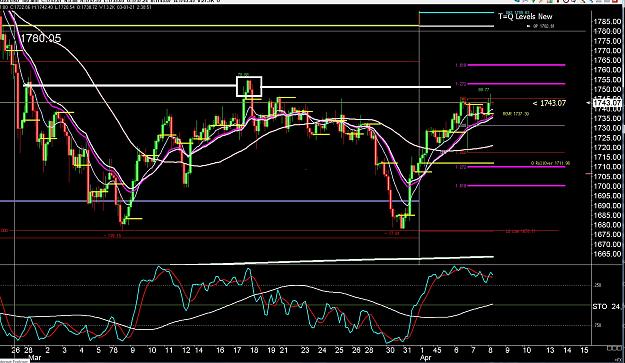Viewport: 625px width, 363px height.
Task: Select date 15 on the time axis
Action: [x=584, y=350]
